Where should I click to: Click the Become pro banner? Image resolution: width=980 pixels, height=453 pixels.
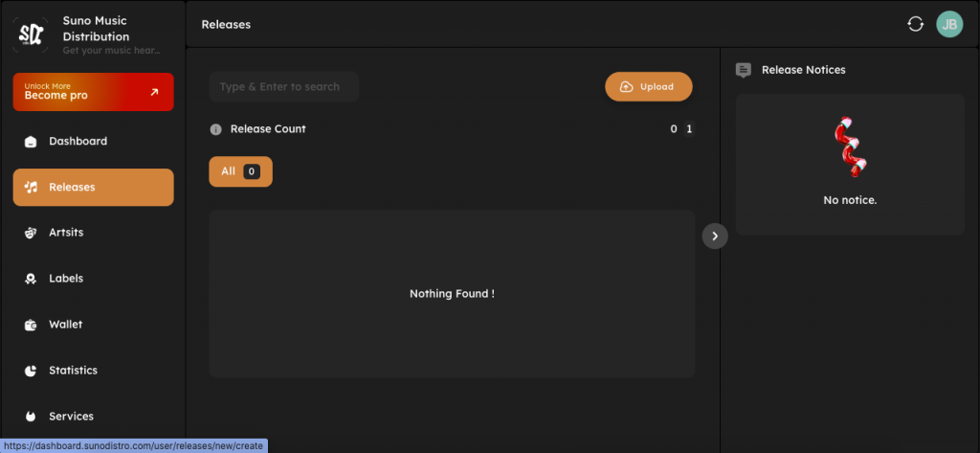click(x=93, y=92)
